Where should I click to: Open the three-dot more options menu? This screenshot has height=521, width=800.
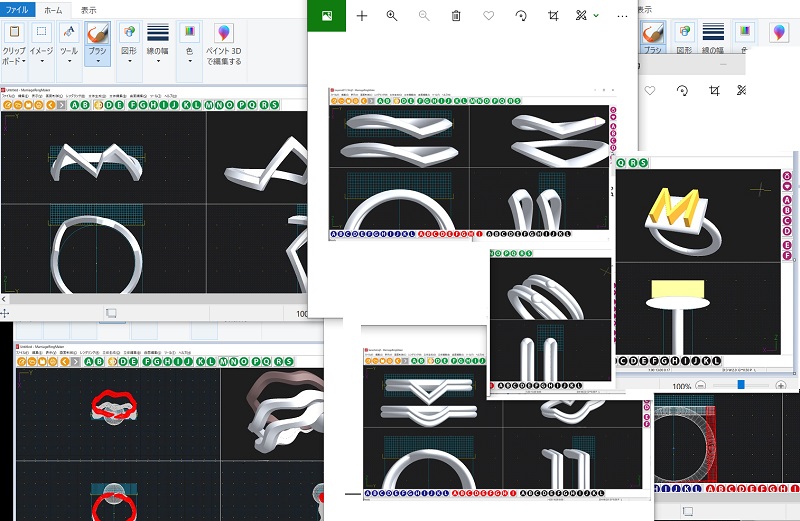click(x=623, y=16)
